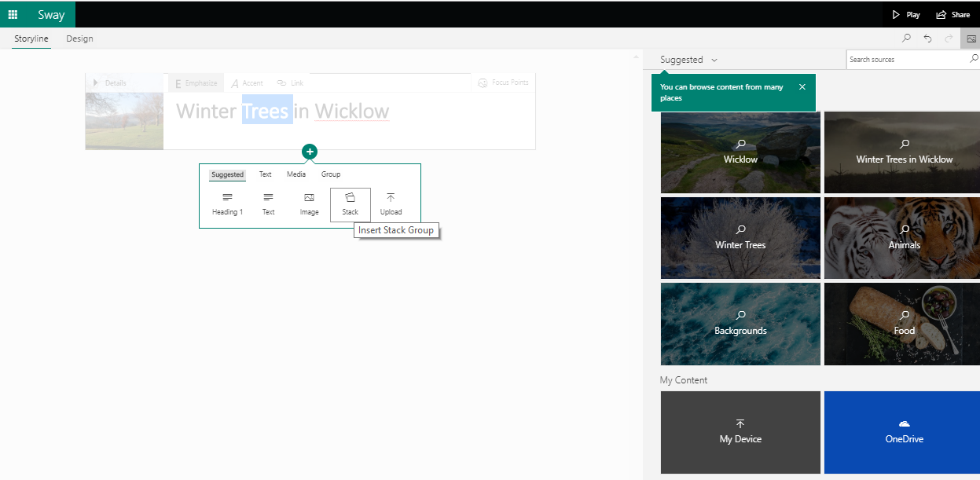Screen dimensions: 980x480
Task: Switch to the Design tab
Action: (79, 38)
